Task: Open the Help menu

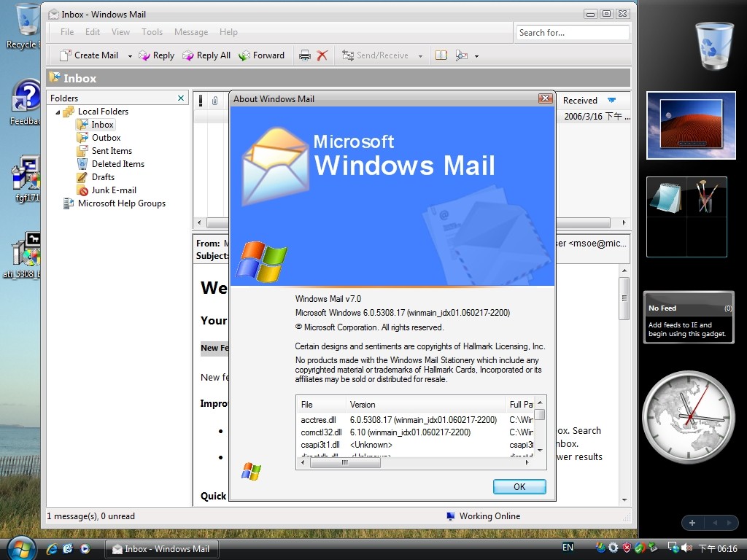Action: coord(228,32)
